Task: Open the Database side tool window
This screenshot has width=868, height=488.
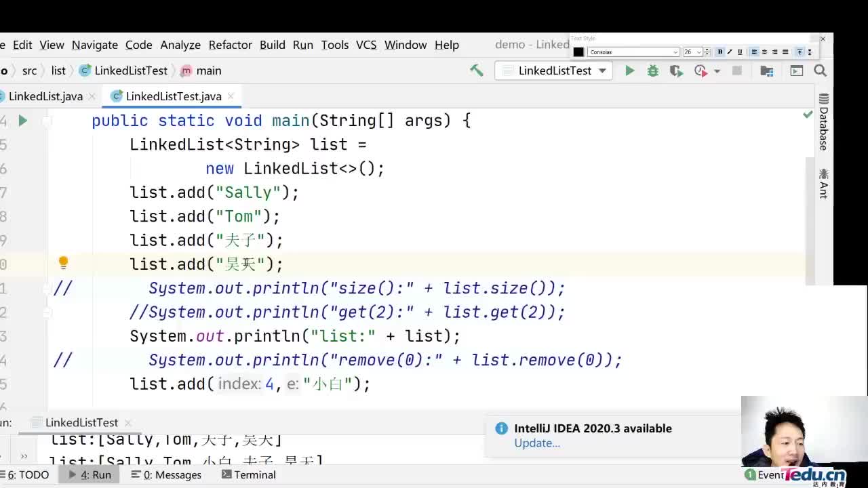Action: pos(824,122)
